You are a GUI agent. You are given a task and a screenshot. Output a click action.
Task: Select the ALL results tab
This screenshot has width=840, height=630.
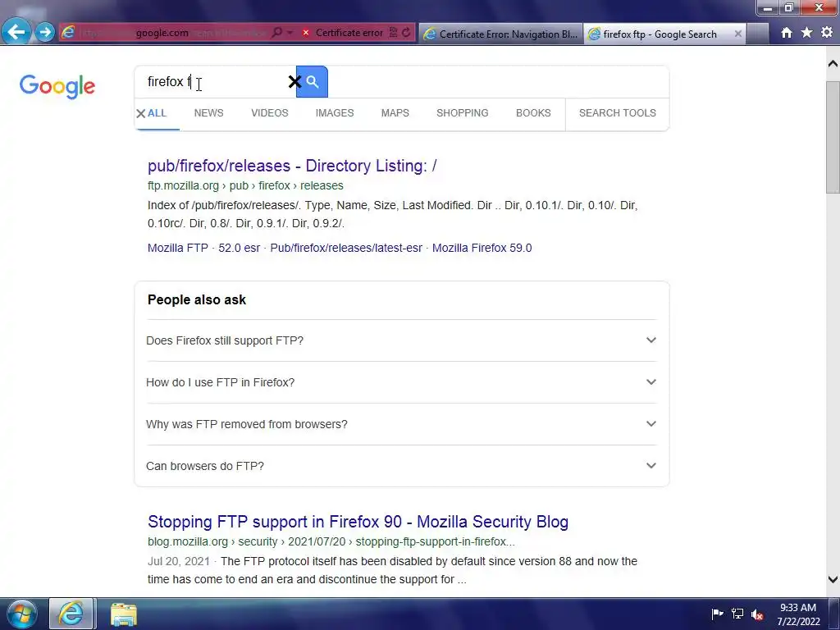157,113
